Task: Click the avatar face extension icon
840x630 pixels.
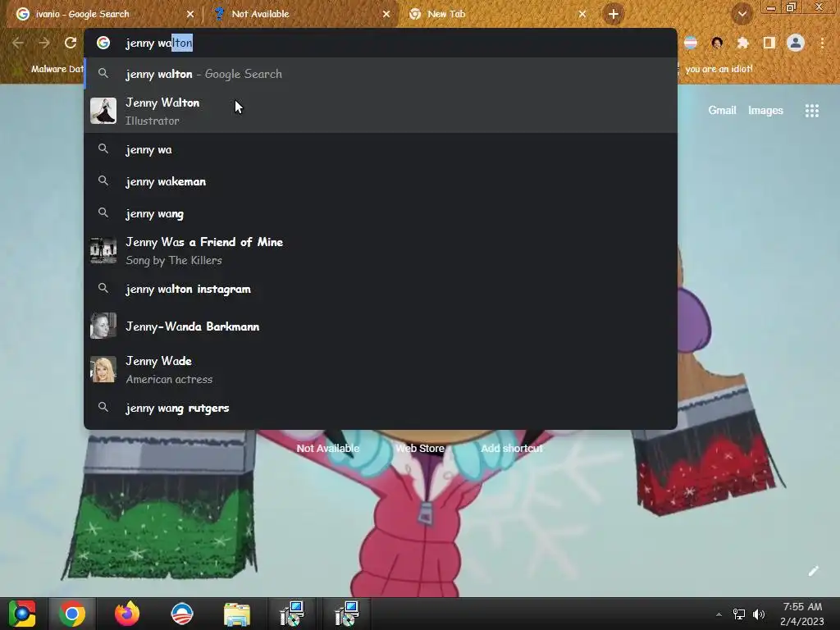Action: (x=717, y=43)
